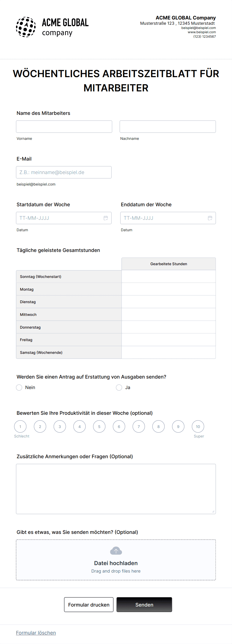Select the Nein radio button
This screenshot has height=644, width=232.
point(19,388)
